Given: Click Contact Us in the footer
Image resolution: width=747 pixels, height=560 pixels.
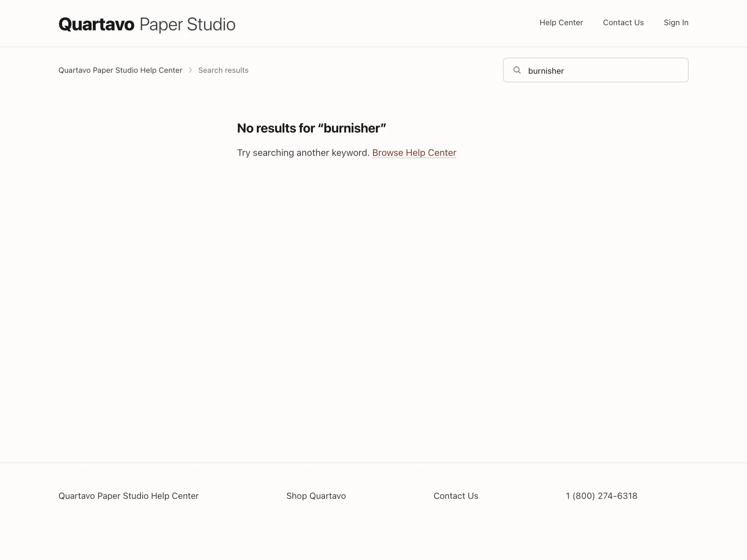Looking at the screenshot, I should (456, 496).
